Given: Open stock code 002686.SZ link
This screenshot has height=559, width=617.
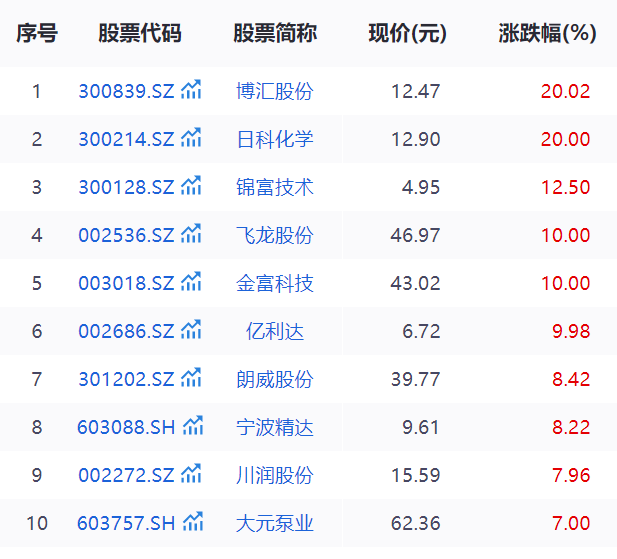Looking at the screenshot, I should click(x=126, y=331).
